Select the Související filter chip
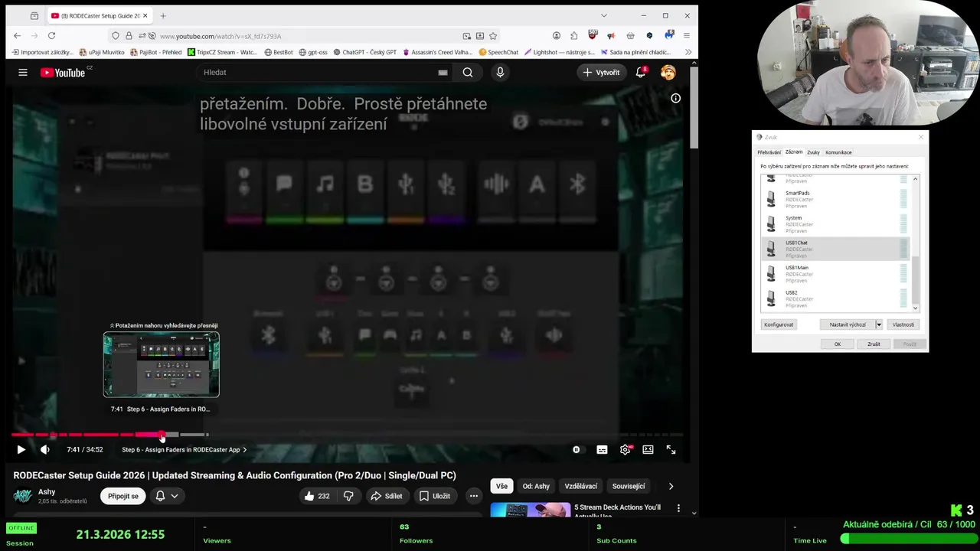The width and height of the screenshot is (980, 551). coord(629,486)
